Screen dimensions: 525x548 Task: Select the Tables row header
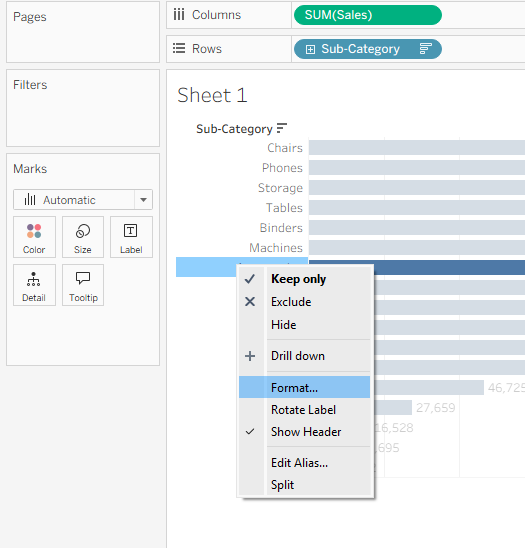284,208
